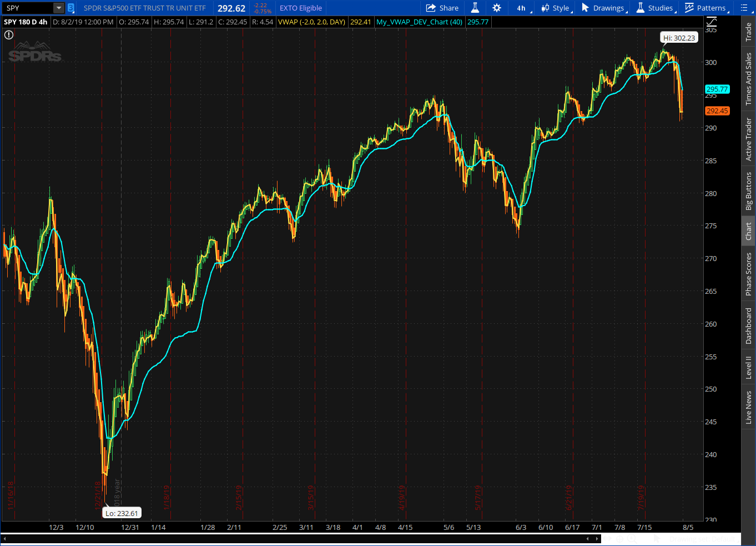The height and width of the screenshot is (546, 756).
Task: Click the last price 292.62
Action: click(x=231, y=8)
